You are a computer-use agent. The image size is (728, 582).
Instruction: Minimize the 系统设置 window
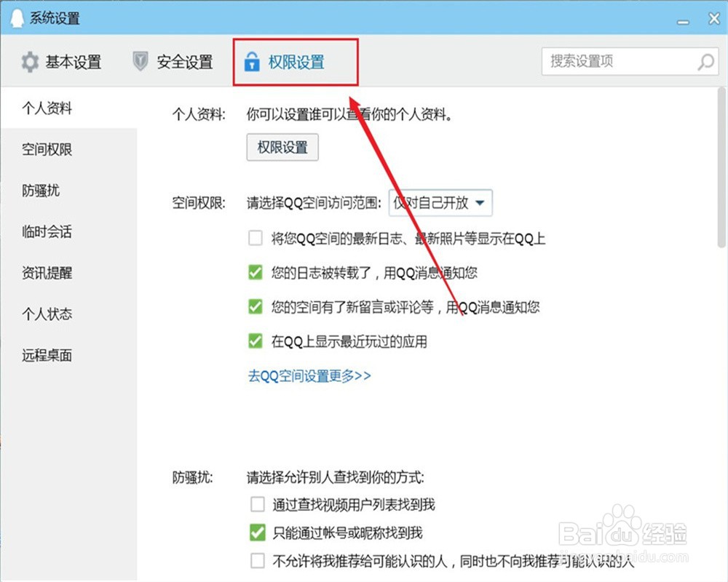tap(683, 22)
